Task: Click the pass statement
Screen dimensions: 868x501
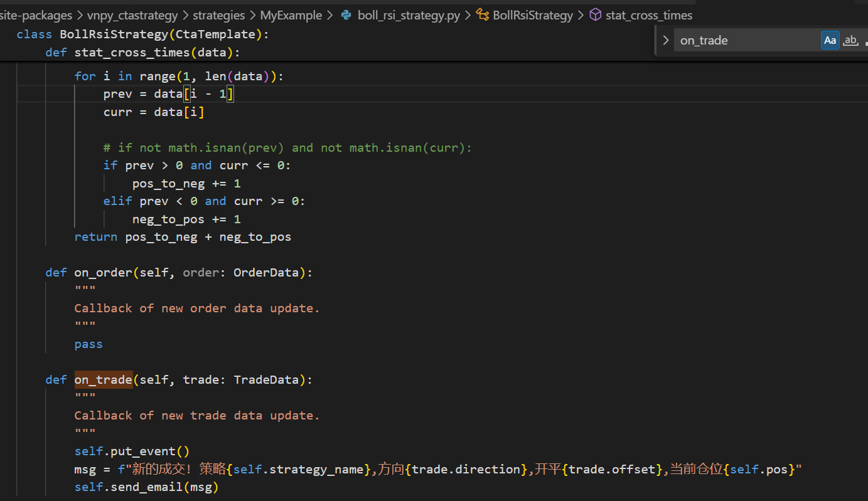Action: [x=88, y=344]
